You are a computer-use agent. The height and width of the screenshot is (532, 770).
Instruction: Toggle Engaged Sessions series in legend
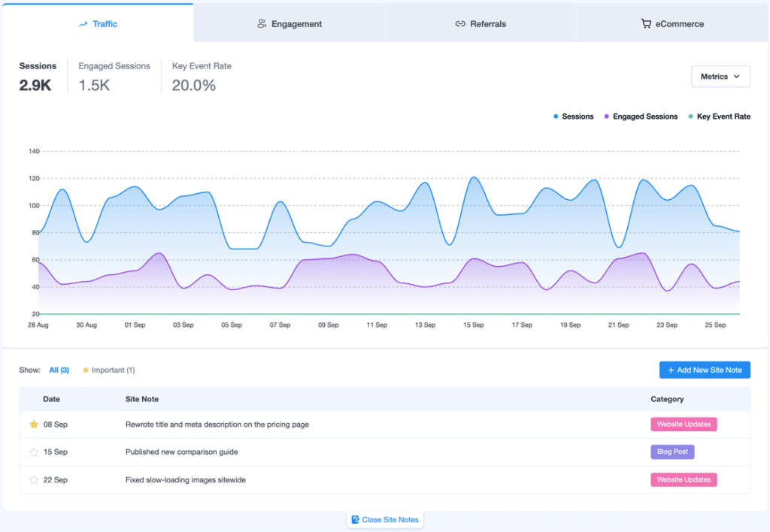pyautogui.click(x=641, y=116)
